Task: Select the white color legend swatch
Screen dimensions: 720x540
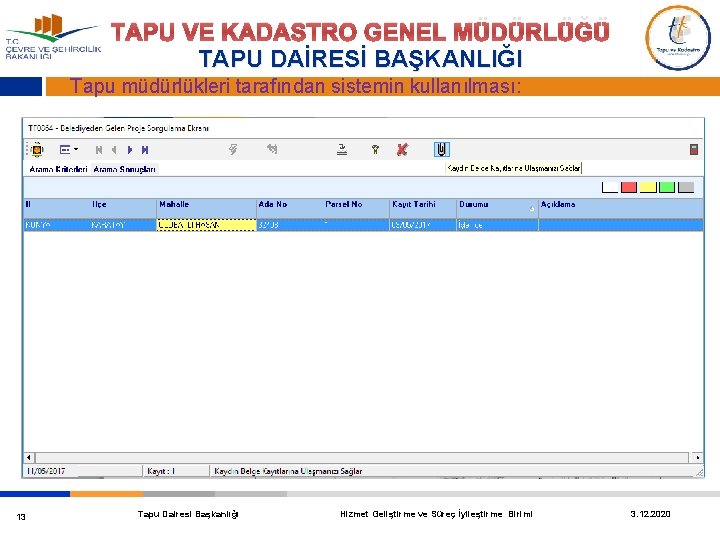Action: point(610,187)
